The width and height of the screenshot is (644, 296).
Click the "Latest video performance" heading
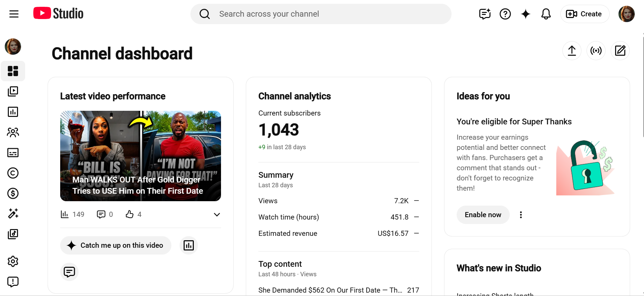(113, 96)
